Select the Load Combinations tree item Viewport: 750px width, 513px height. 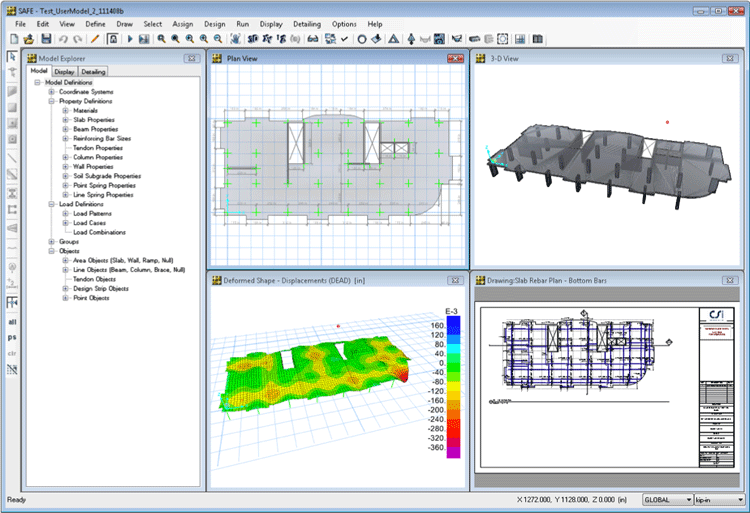99,232
